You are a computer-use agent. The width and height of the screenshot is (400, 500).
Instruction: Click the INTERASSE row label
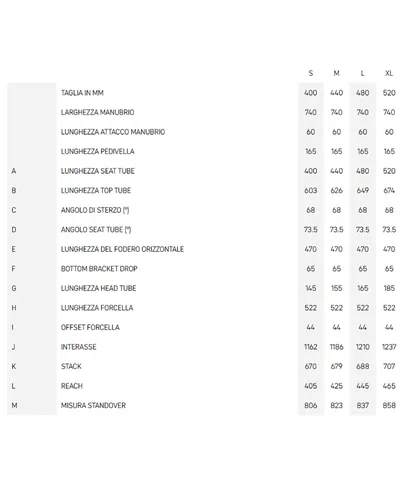(79, 347)
